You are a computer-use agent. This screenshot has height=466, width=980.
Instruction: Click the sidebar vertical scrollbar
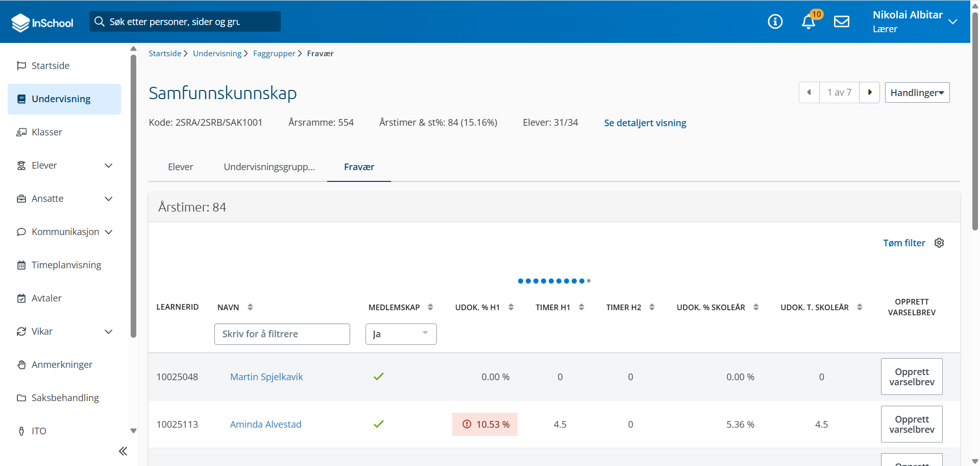(133, 196)
